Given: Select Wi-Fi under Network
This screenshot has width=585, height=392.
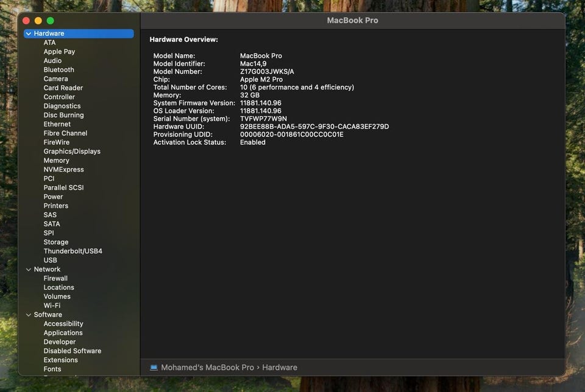Looking at the screenshot, I should tap(52, 306).
